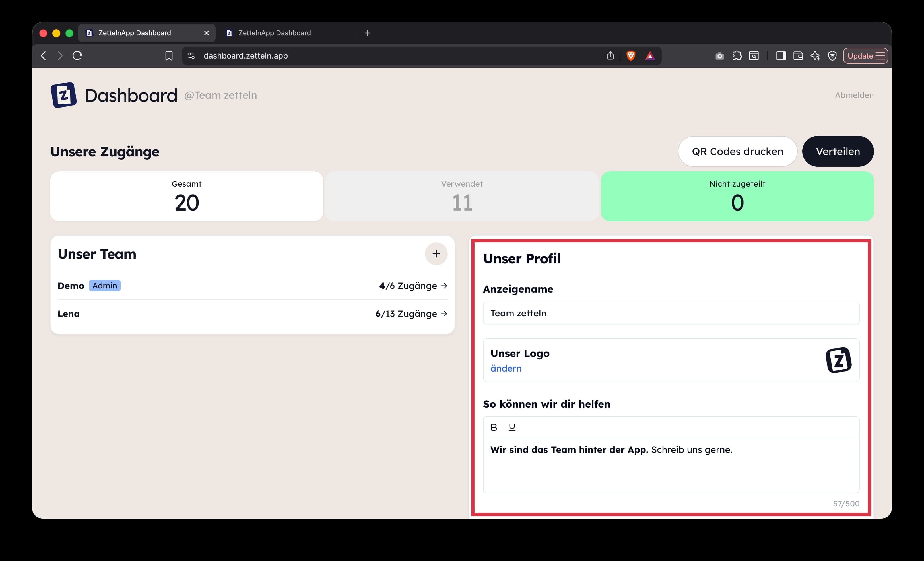The width and height of the screenshot is (924, 561).
Task: Click the Unser Logo label
Action: tap(520, 354)
